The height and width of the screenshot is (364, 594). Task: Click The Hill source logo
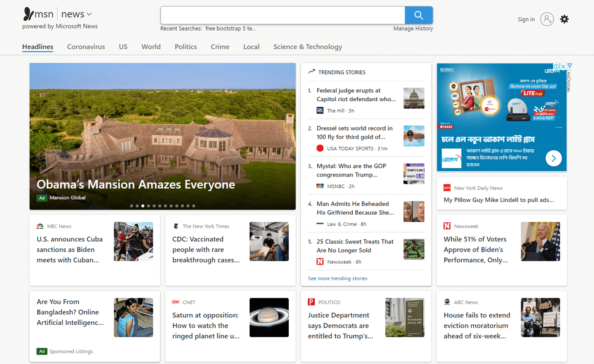[x=320, y=111]
